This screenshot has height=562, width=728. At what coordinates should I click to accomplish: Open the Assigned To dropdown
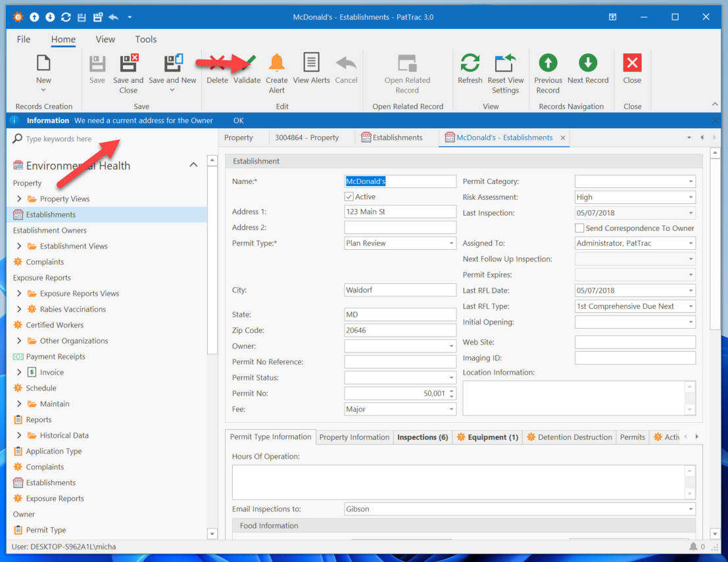691,243
